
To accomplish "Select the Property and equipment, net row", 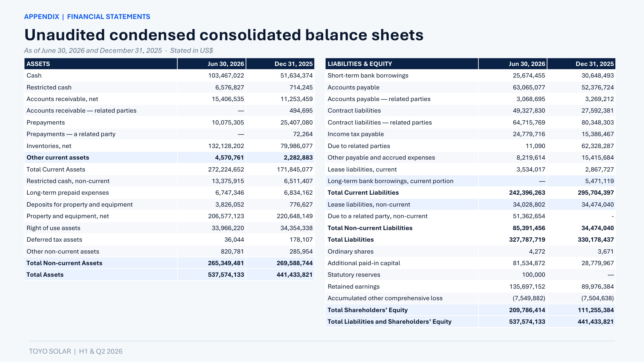I will (x=169, y=216).
